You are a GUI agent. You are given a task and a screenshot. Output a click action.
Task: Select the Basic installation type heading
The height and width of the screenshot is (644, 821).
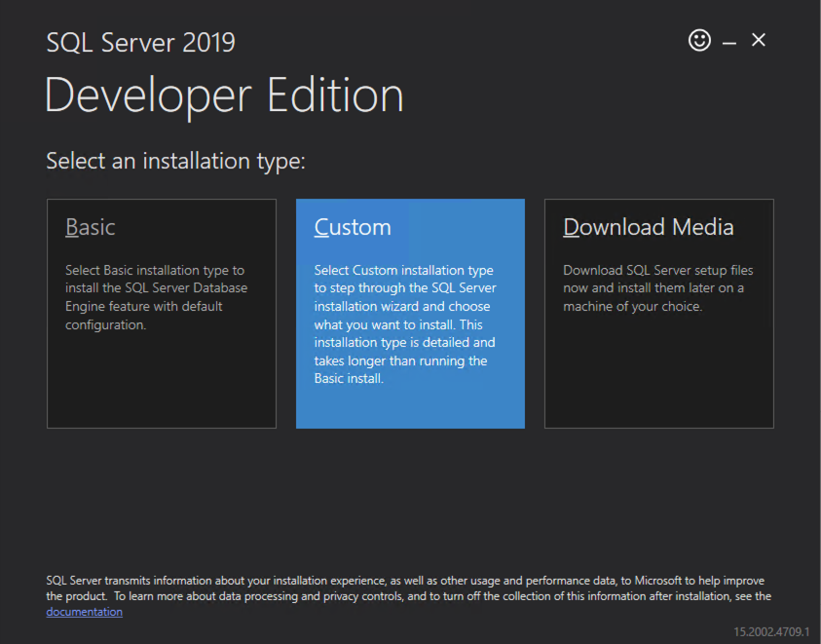(91, 227)
